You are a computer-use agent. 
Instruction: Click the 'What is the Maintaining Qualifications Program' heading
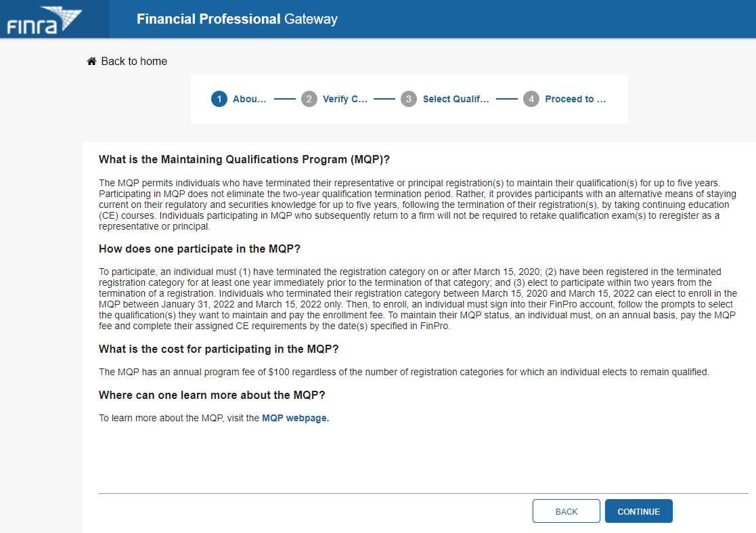244,160
